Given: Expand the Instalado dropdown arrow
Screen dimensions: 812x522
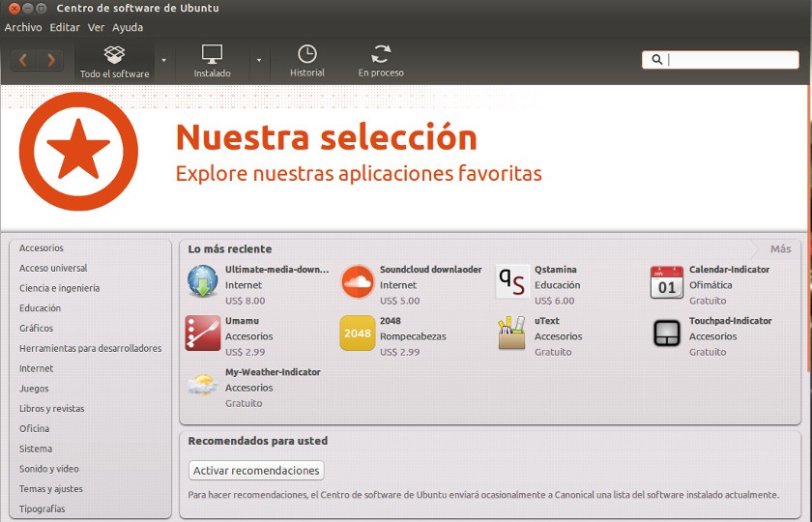Looking at the screenshot, I should [x=258, y=60].
